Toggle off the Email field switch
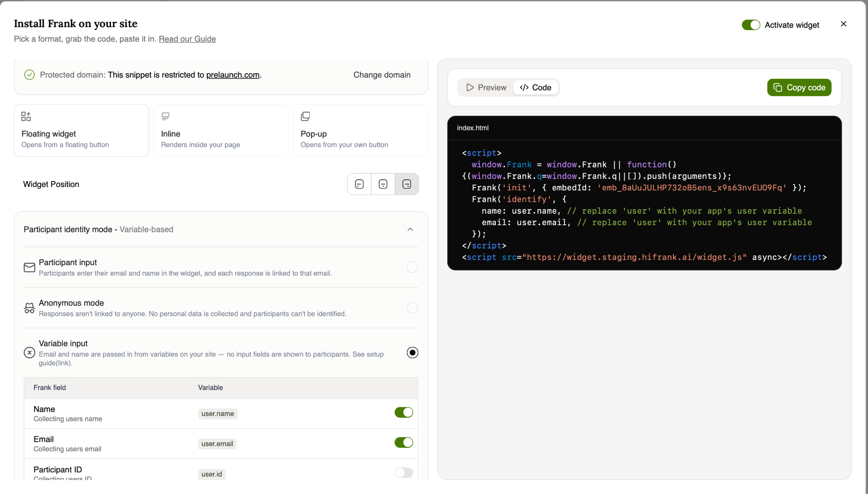868x494 pixels. point(403,443)
